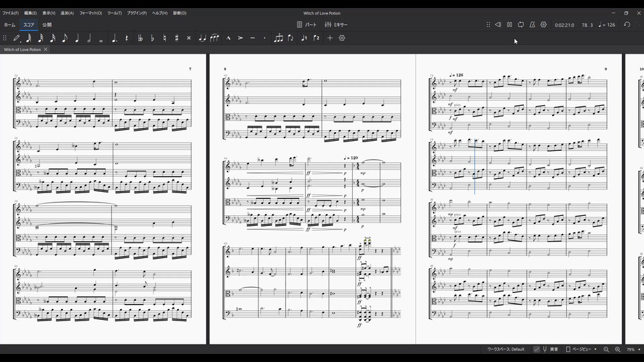
Task: Open the 表示(V) menu
Action: tap(49, 13)
